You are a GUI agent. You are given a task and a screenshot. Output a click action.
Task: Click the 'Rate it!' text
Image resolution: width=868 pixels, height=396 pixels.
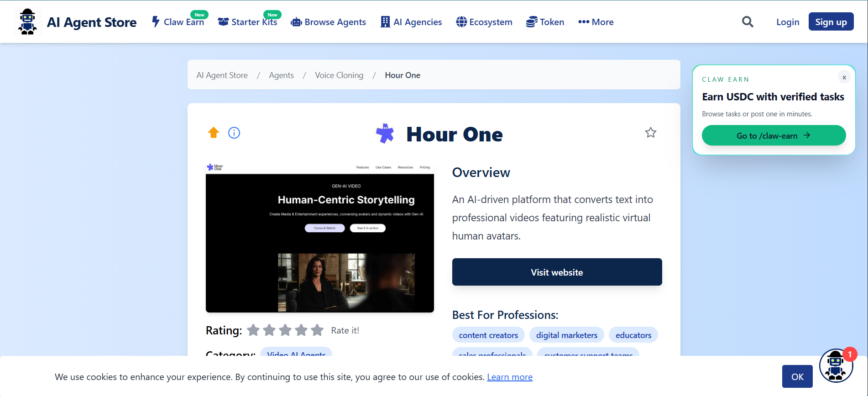(345, 330)
